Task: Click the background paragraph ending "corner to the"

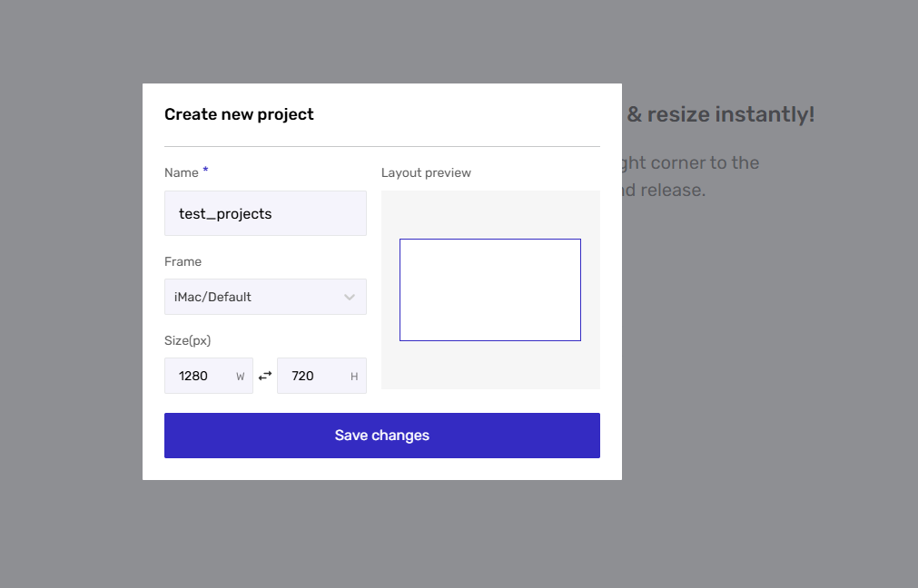Action: (x=690, y=163)
